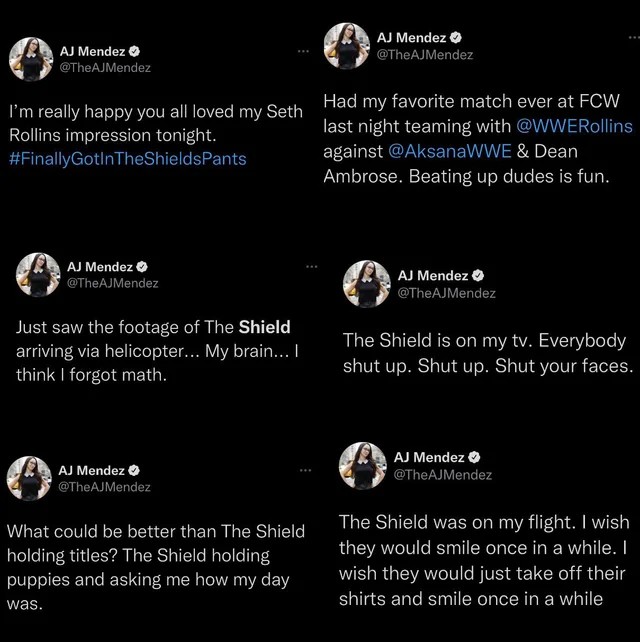The height and width of the screenshot is (642, 640).
Task: Click the verified badge on the puppies tweet
Action: 134,470
